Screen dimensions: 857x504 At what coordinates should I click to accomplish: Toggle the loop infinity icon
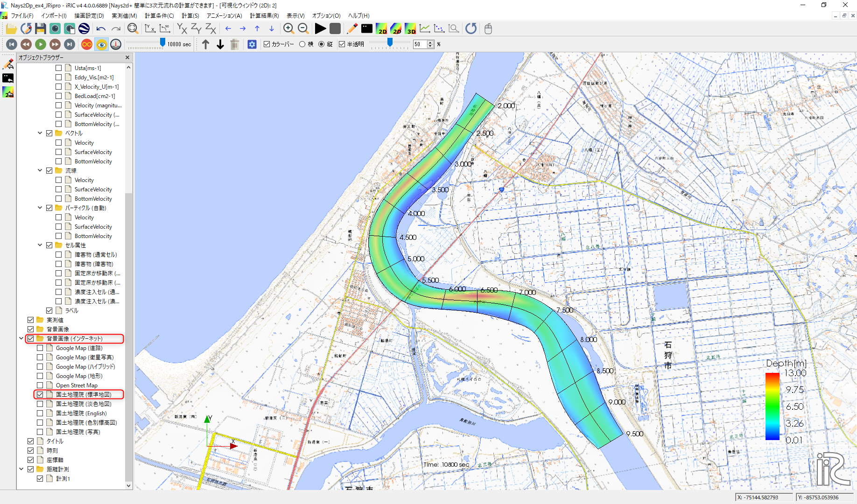(x=87, y=44)
